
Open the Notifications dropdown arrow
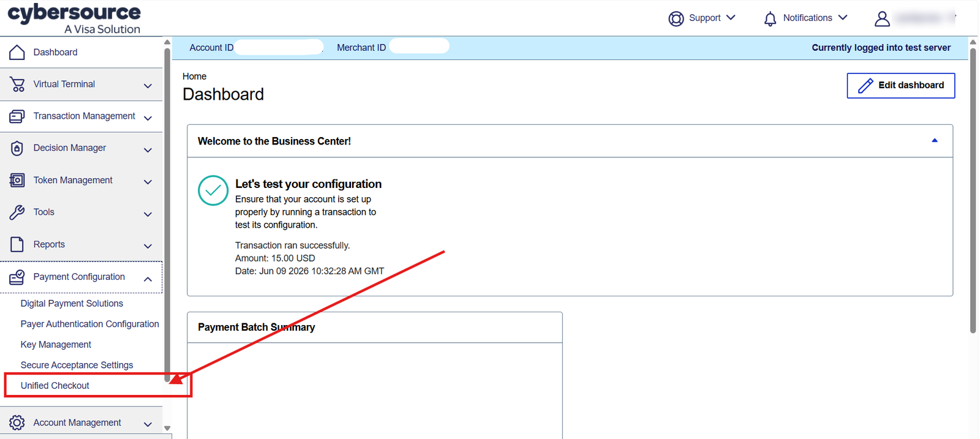[843, 18]
